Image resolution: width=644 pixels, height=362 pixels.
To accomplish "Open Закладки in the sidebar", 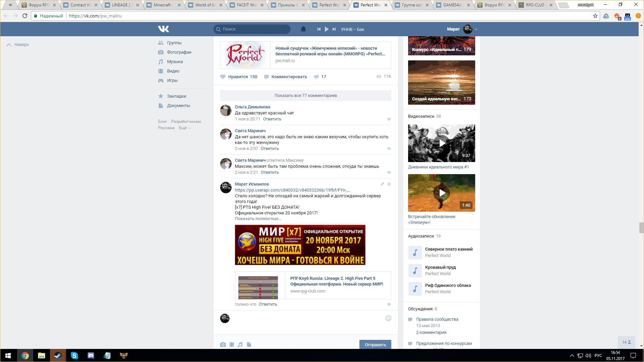I will (x=177, y=96).
